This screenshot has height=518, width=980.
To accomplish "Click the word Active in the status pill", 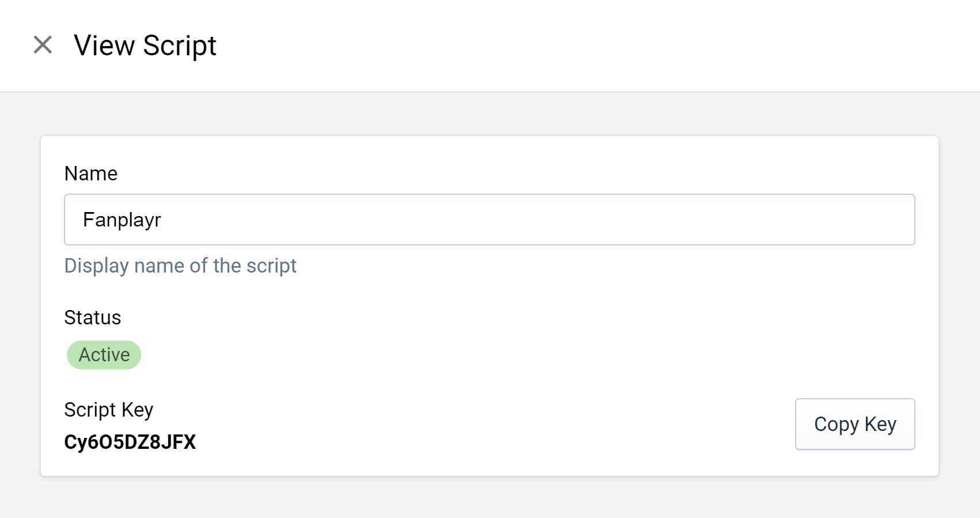I will tap(104, 355).
